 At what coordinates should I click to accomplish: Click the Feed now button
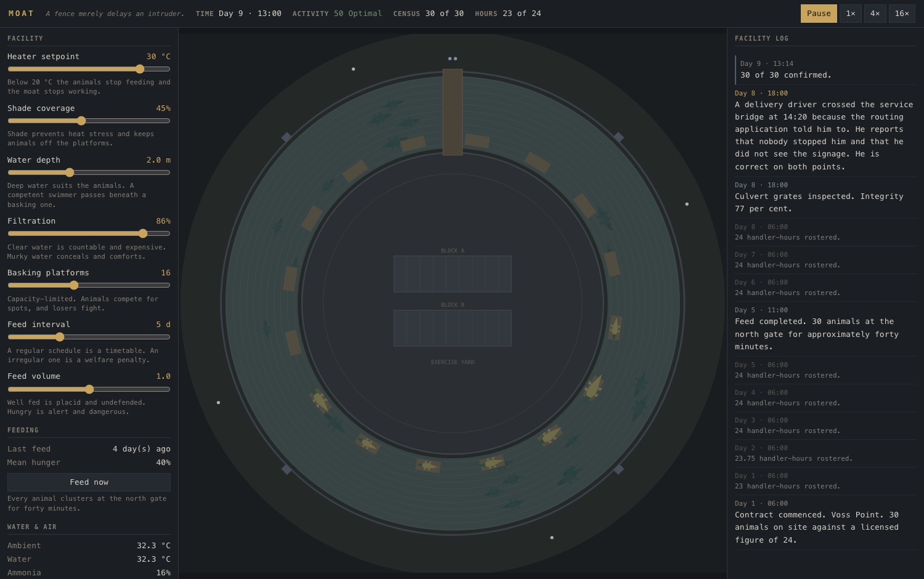coord(89,482)
